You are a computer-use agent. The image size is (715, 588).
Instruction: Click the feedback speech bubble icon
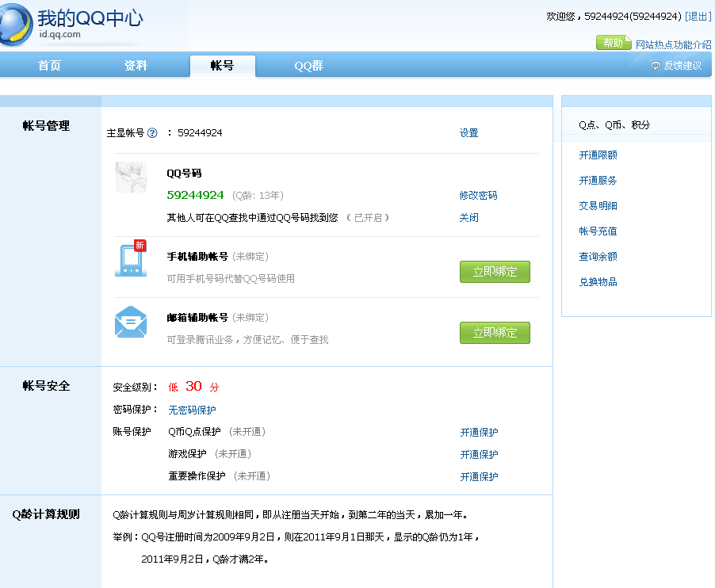click(x=656, y=66)
